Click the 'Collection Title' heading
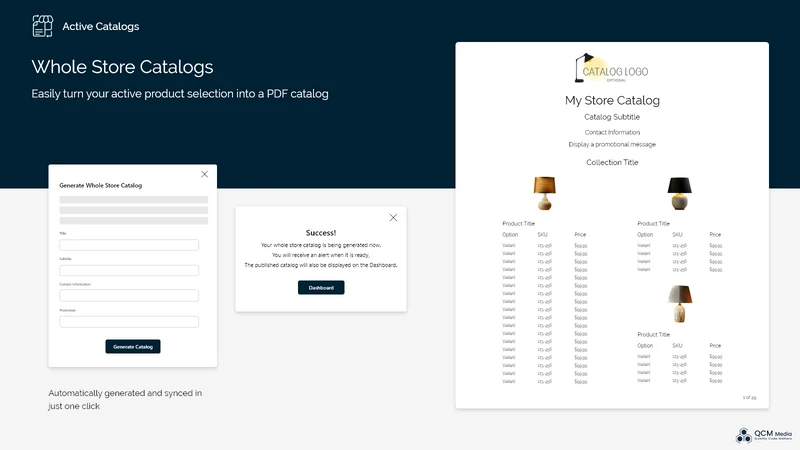This screenshot has width=800, height=450. (x=612, y=162)
